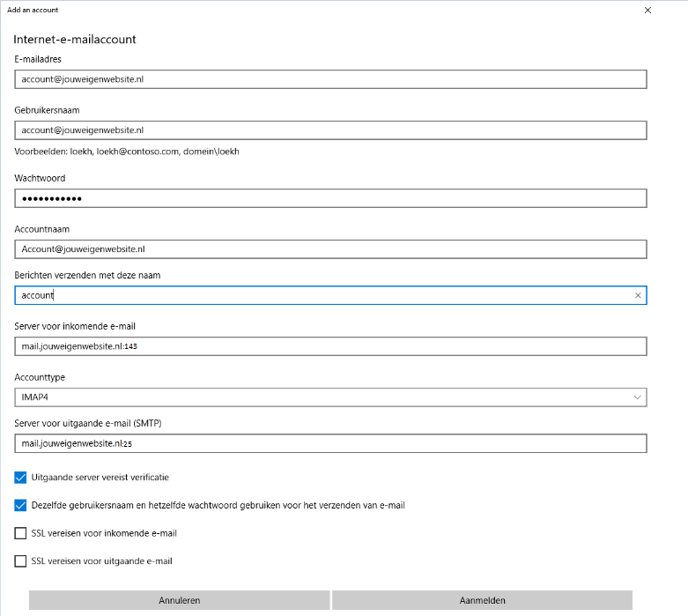Open the IMAP4 account type combo box
This screenshot has height=616, width=688.
(x=330, y=397)
